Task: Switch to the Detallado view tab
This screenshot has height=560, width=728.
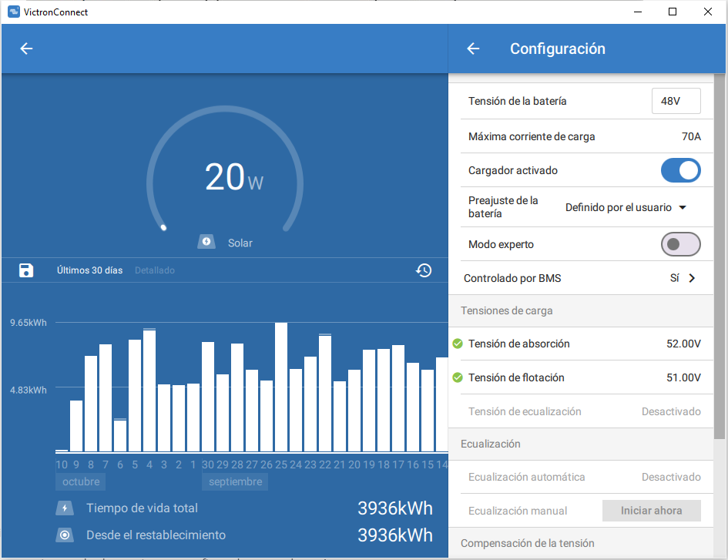Action: (155, 270)
